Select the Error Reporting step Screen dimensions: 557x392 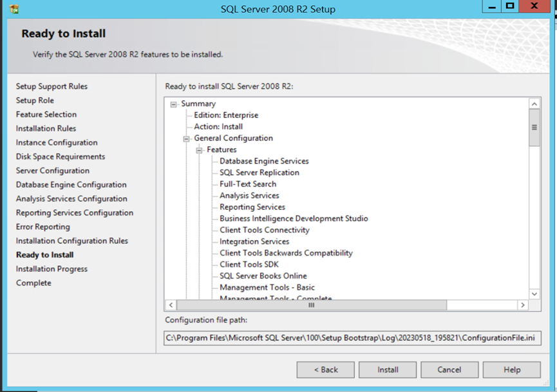click(x=43, y=227)
